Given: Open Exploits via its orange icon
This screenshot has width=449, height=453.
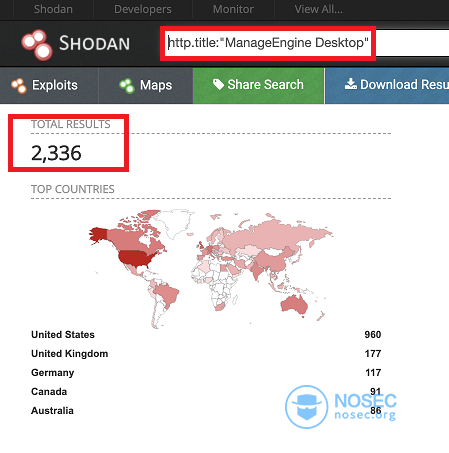Looking at the screenshot, I should tap(19, 85).
